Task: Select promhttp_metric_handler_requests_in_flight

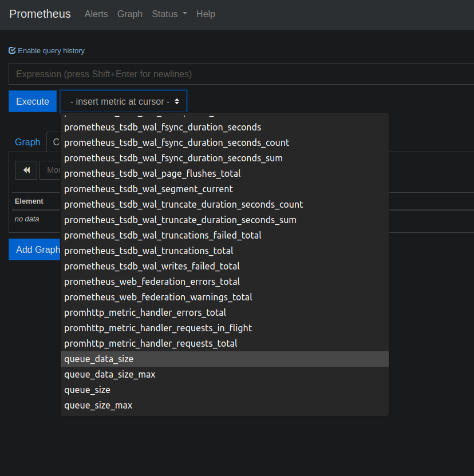Action: coord(224,328)
